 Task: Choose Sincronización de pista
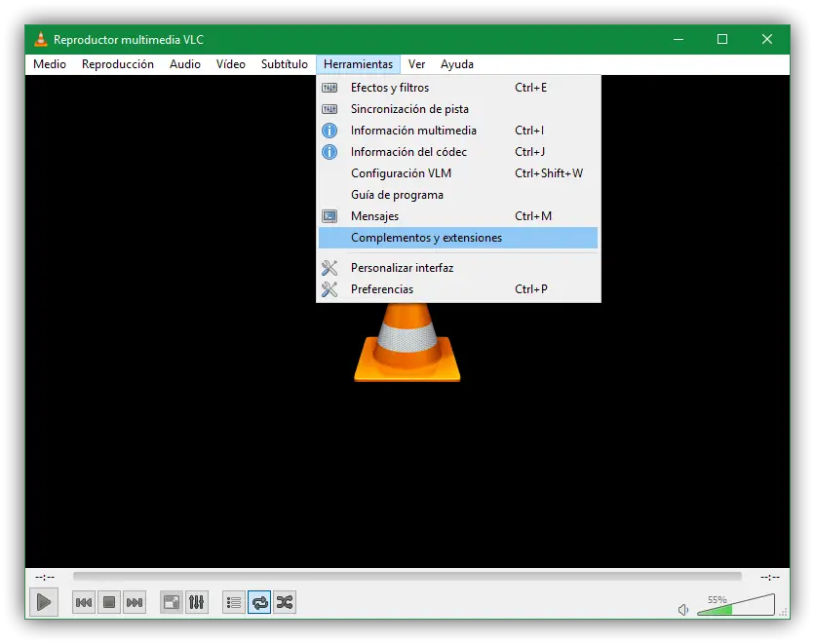458,109
